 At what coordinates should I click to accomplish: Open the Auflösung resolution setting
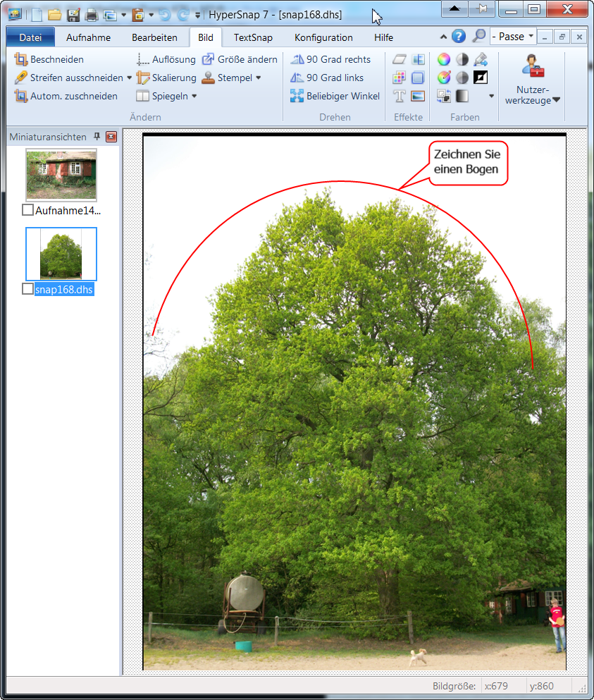[166, 59]
